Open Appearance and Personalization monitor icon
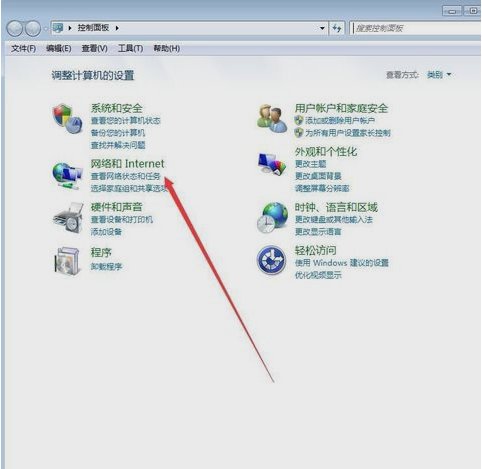This screenshot has height=469, width=482. 272,164
